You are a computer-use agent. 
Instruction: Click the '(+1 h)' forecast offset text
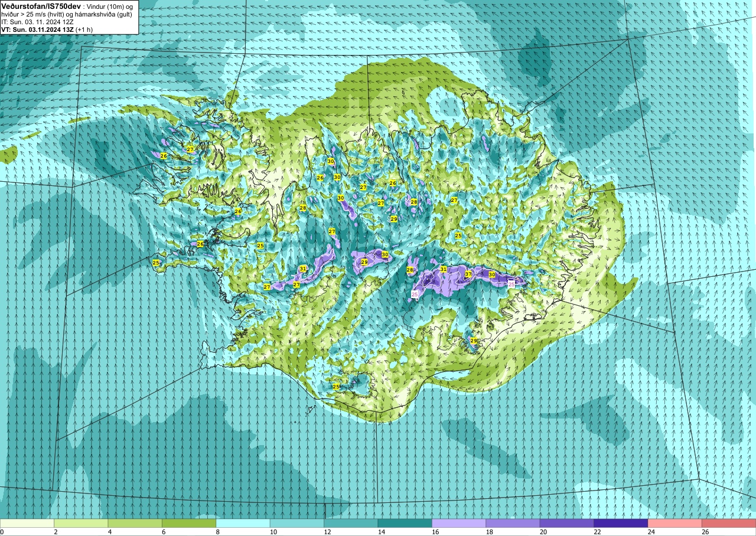click(x=84, y=29)
